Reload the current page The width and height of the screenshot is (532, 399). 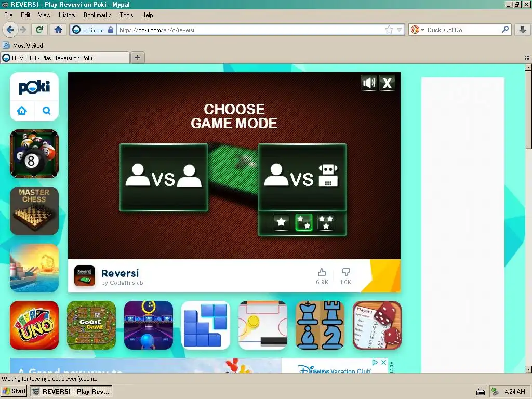[39, 30]
